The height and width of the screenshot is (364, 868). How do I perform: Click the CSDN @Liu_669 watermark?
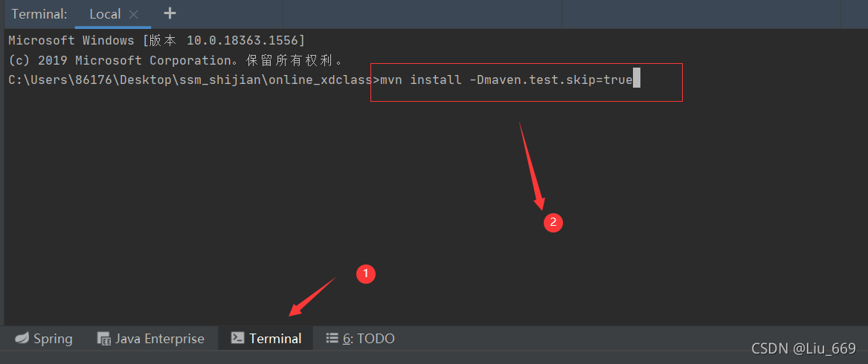[x=803, y=349]
